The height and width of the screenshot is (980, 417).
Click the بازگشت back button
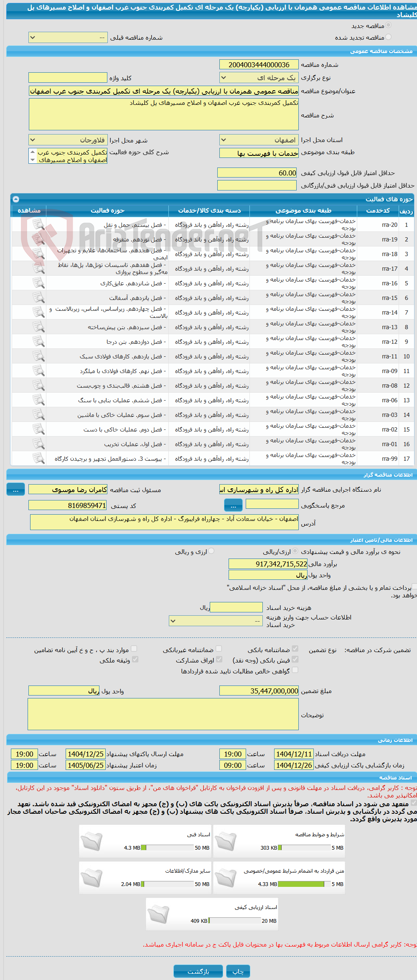tap(198, 971)
